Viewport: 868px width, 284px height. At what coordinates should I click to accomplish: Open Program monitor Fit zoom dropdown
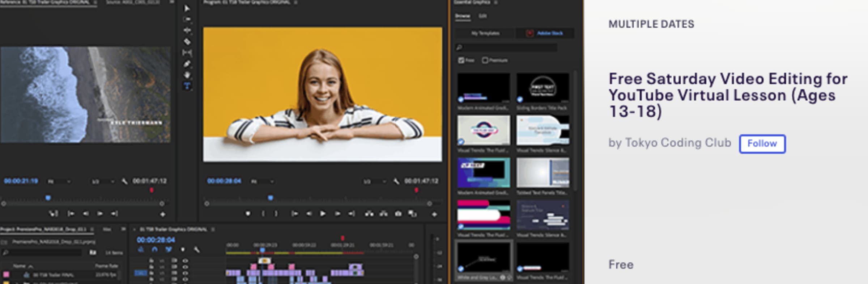(x=262, y=181)
